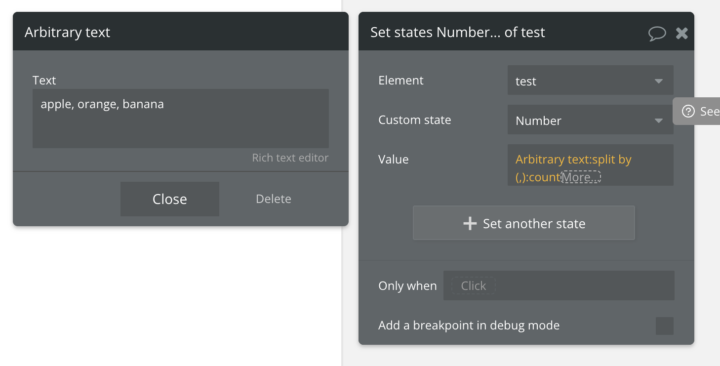Screen dimensions: 720x366
Task: Click the help question mark icon
Action: [688, 111]
